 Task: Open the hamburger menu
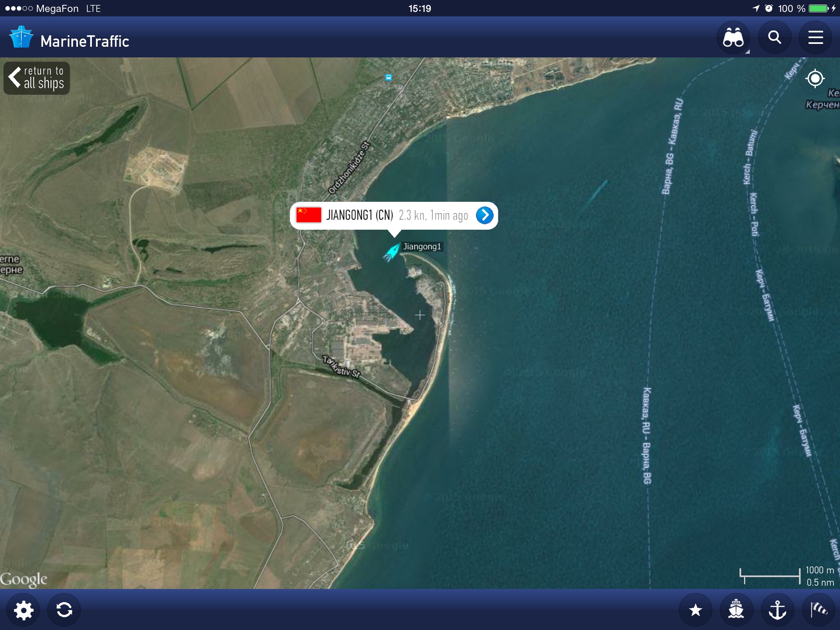click(815, 38)
